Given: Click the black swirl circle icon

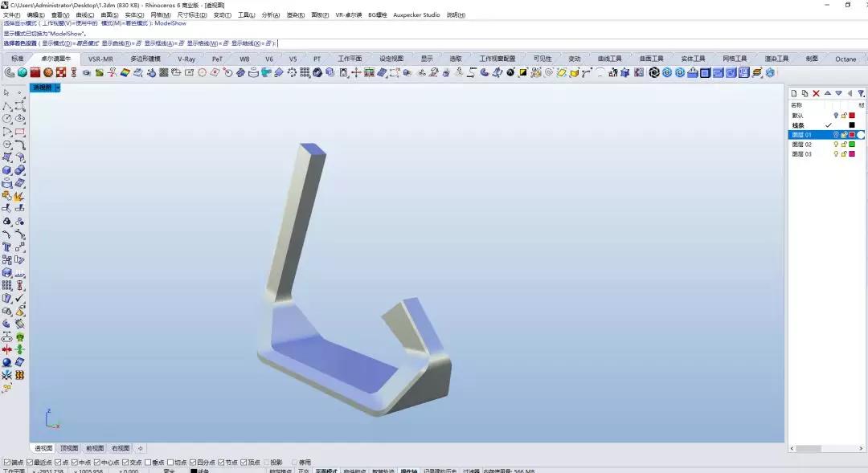Looking at the screenshot, I should click(654, 72).
